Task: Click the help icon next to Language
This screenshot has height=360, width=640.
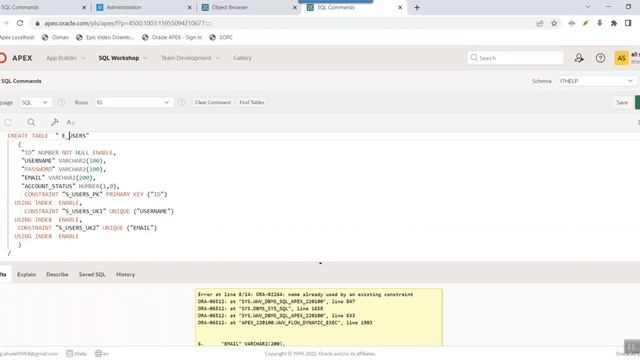Action: coord(61,102)
